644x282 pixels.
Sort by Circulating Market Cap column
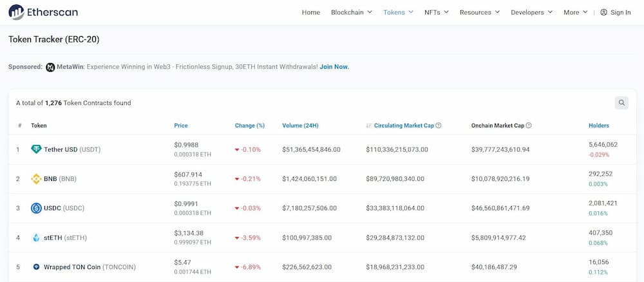click(404, 126)
